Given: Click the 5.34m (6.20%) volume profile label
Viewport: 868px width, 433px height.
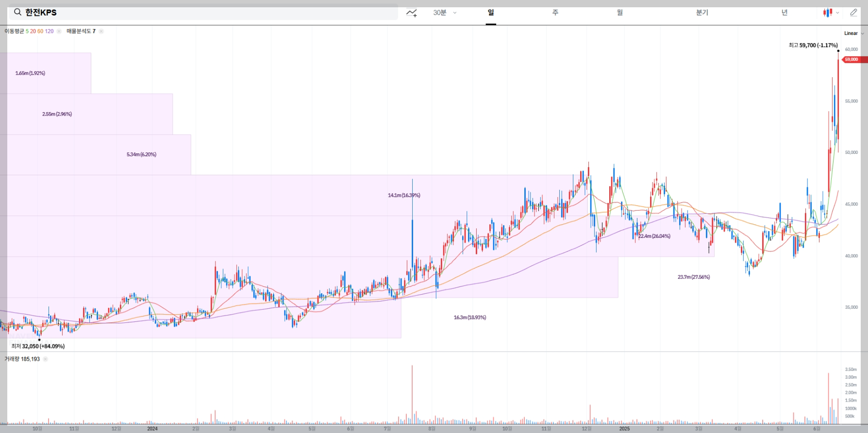Looking at the screenshot, I should click(x=141, y=154).
